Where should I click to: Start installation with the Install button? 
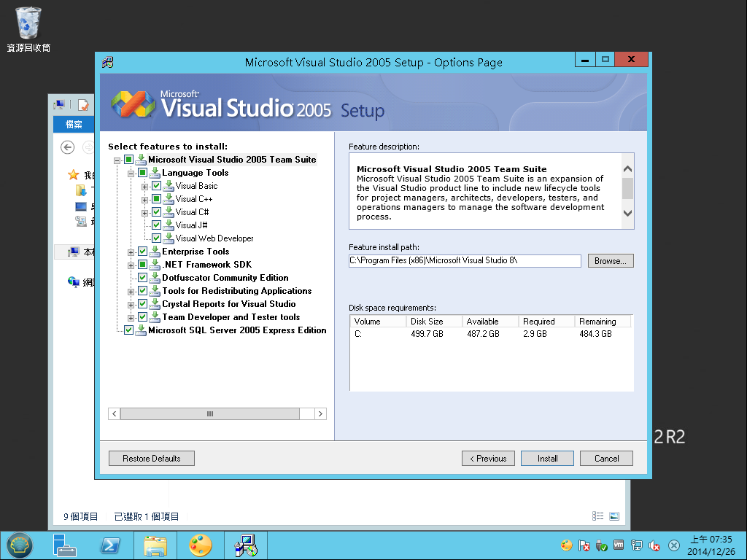coord(547,459)
